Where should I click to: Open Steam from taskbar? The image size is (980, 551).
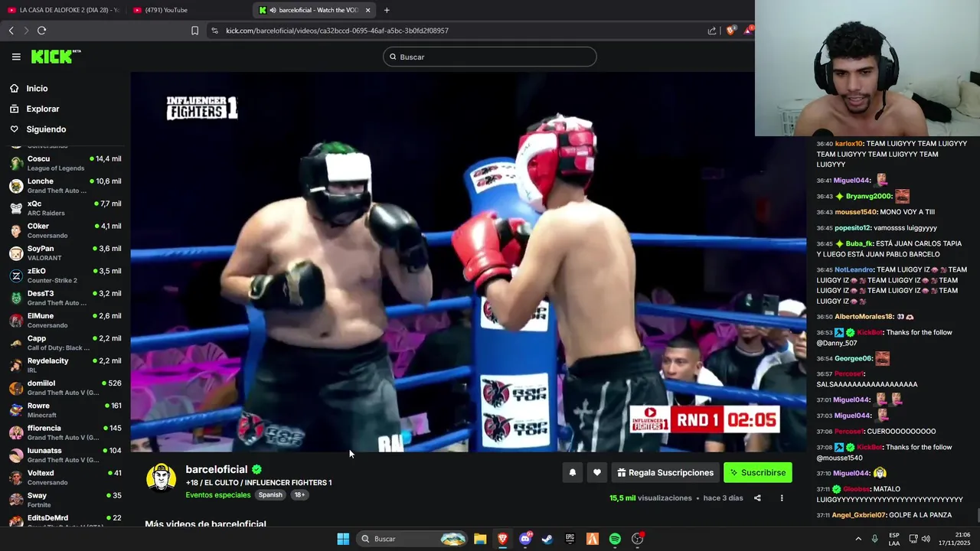pos(547,539)
